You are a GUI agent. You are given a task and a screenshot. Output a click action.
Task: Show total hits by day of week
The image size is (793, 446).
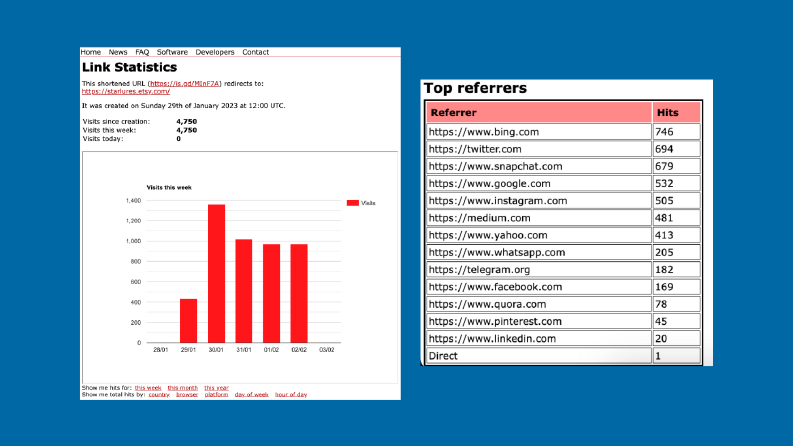click(251, 394)
